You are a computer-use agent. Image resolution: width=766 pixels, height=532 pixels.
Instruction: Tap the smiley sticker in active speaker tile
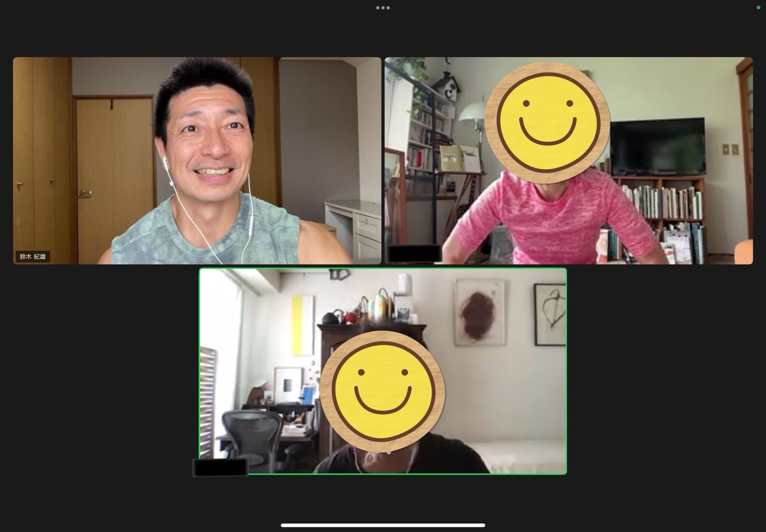382,391
